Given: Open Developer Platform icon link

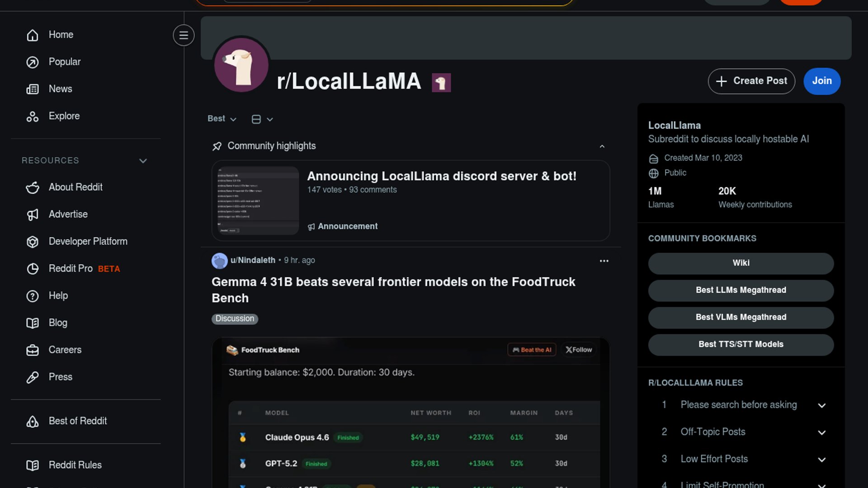Looking at the screenshot, I should point(33,242).
